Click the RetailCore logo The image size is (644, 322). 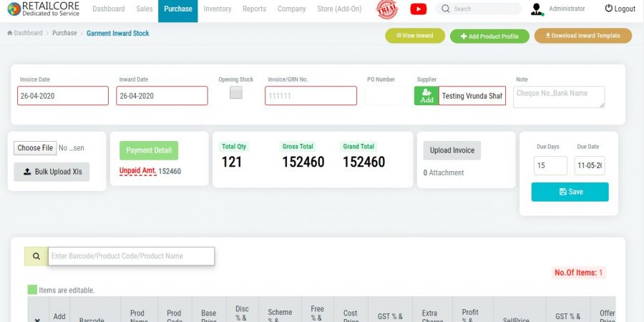click(44, 9)
